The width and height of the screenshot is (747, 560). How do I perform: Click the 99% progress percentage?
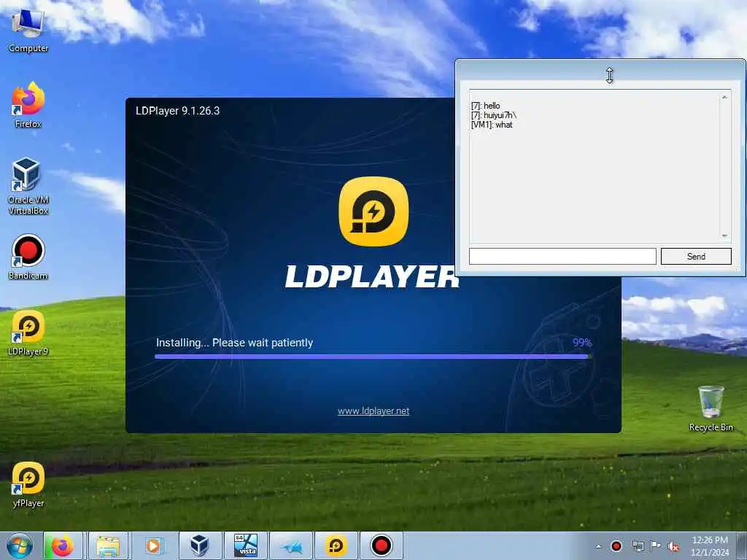582,343
